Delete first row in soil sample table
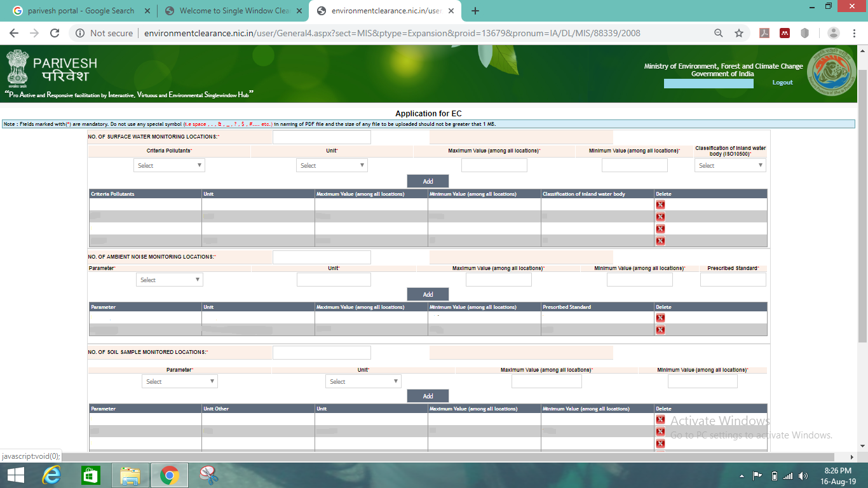This screenshot has height=488, width=868. (x=660, y=419)
